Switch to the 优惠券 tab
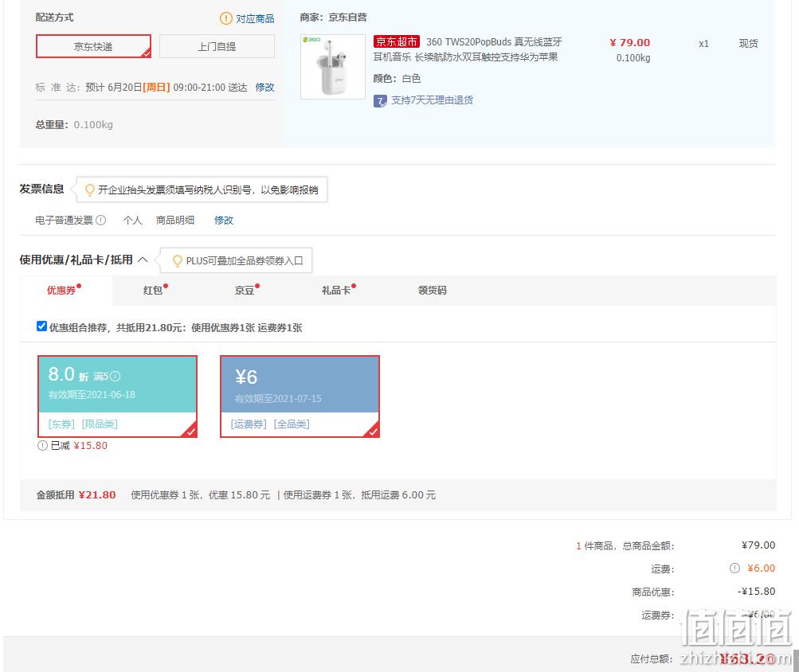 tap(65, 290)
